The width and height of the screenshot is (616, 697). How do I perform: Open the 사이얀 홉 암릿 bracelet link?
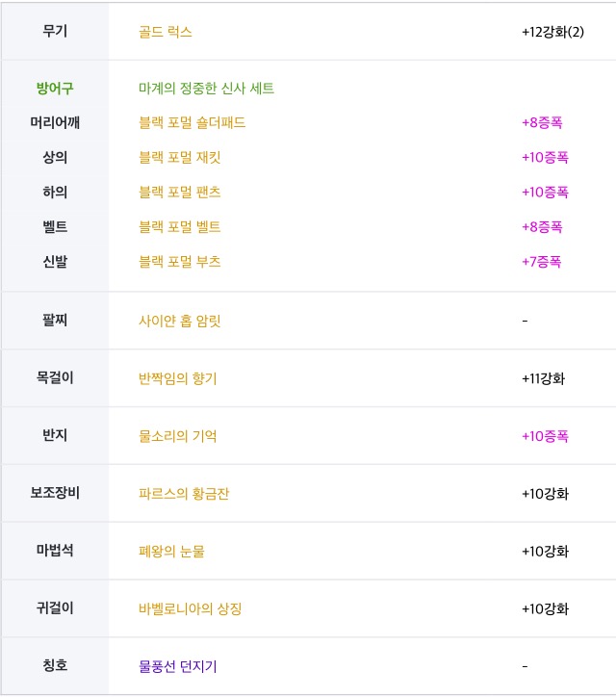coord(179,321)
